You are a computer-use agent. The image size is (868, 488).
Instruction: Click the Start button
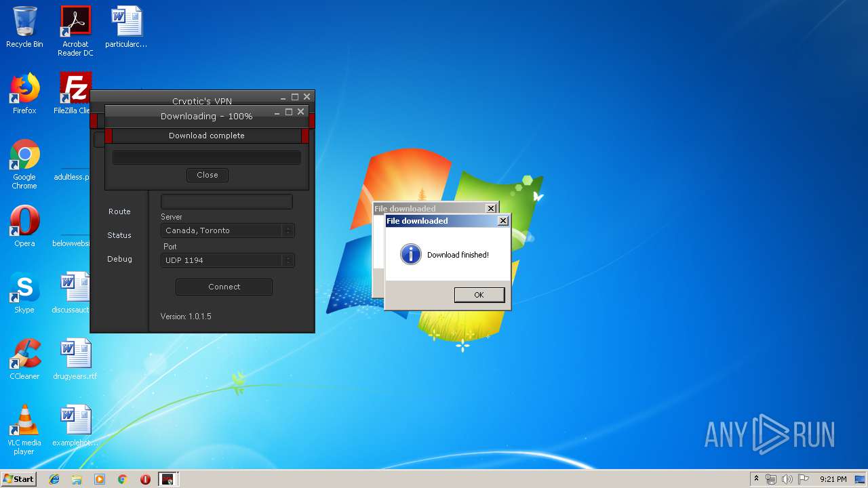click(x=18, y=479)
